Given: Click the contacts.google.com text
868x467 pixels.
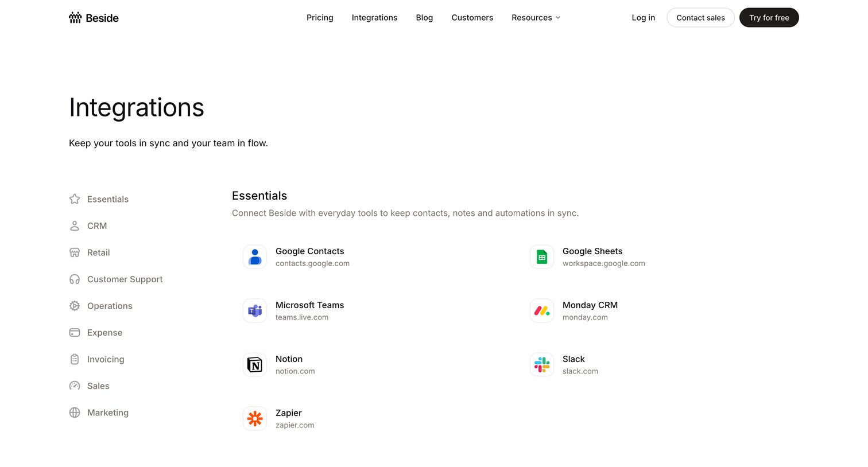Looking at the screenshot, I should pos(312,263).
